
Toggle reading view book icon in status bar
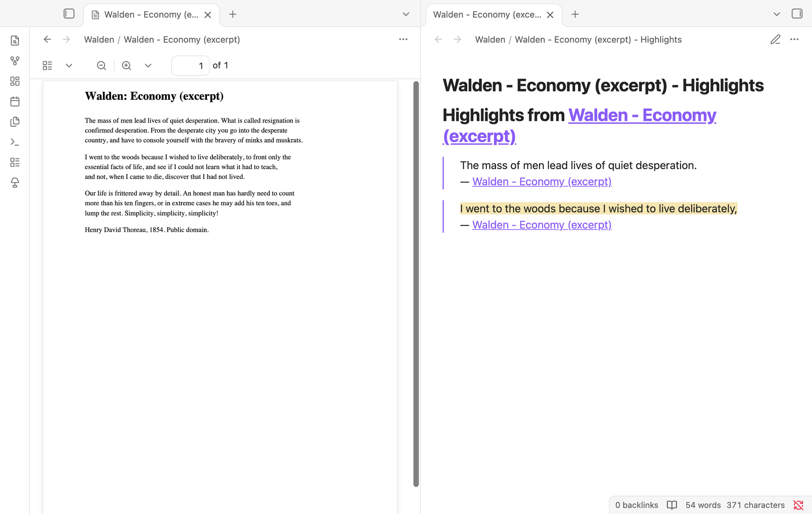pyautogui.click(x=672, y=505)
